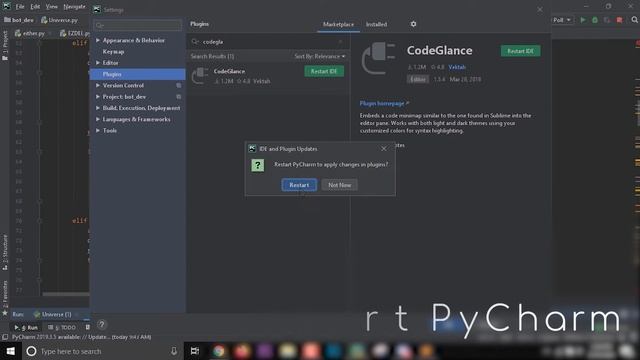Image resolution: width=640 pixels, height=360 pixels.
Task: Open Chrome from the taskbar
Action: (x=218, y=351)
